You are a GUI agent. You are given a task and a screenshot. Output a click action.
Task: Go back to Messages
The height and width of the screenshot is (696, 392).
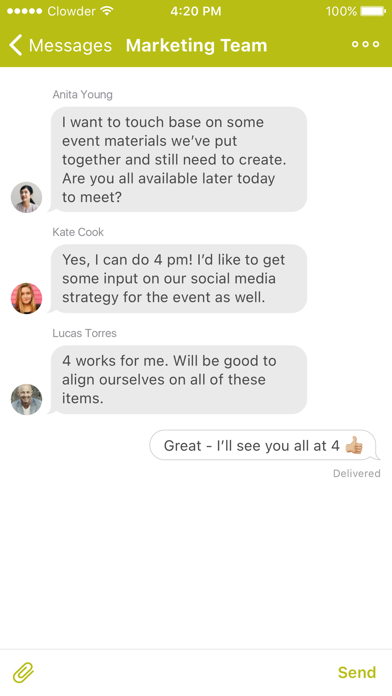coord(60,45)
